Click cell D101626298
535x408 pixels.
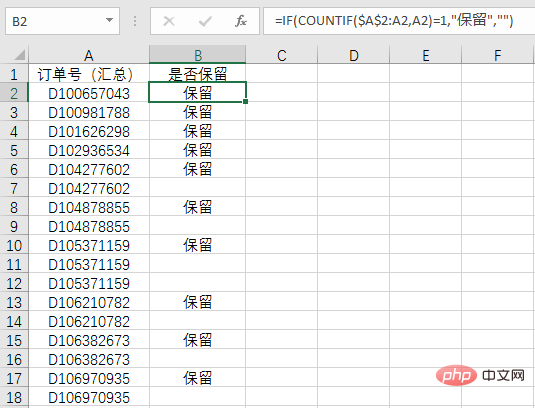click(89, 131)
